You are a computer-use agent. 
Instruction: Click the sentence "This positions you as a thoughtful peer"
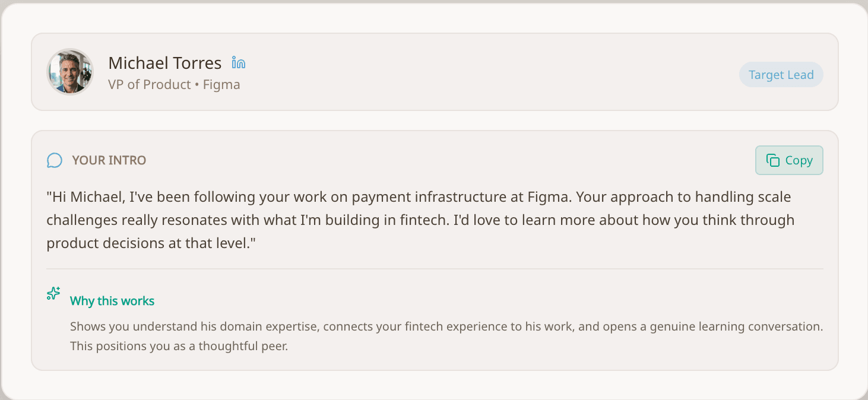click(x=179, y=346)
